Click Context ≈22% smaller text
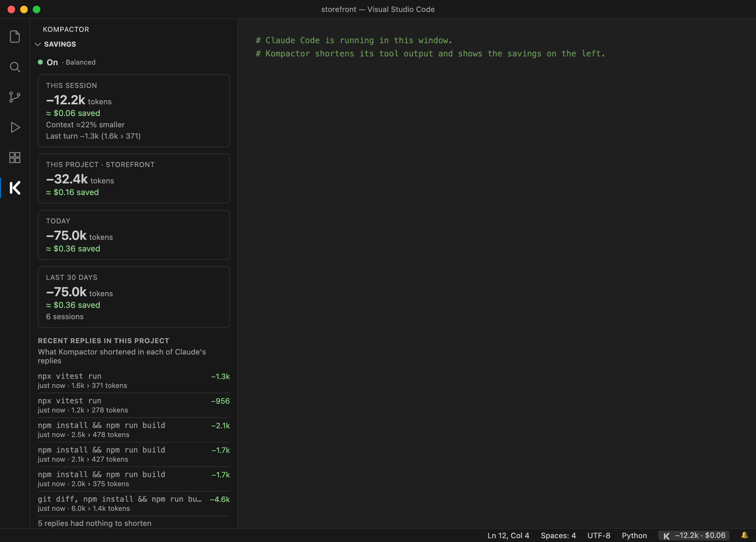Viewport: 756px width, 542px height. click(85, 125)
